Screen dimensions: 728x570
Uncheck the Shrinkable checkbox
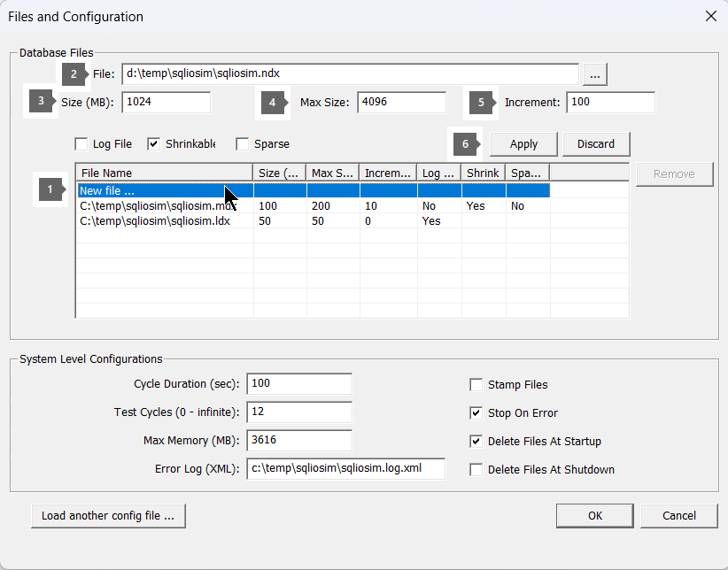pyautogui.click(x=154, y=144)
